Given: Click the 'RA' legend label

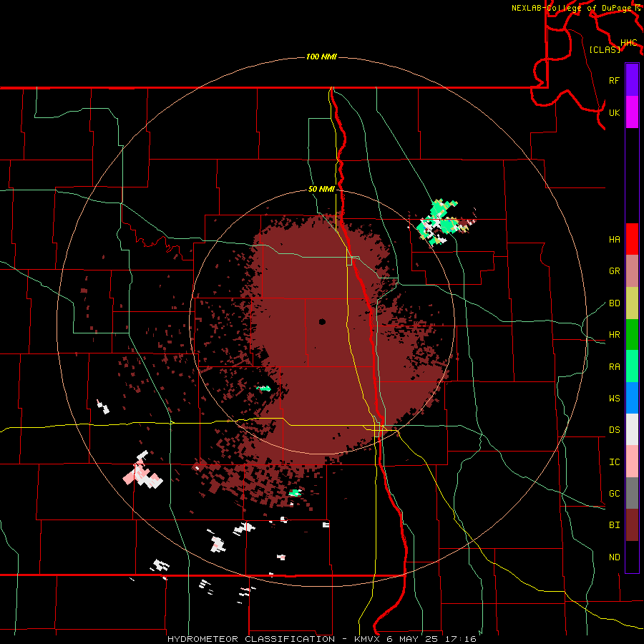Looking at the screenshot, I should point(614,367).
